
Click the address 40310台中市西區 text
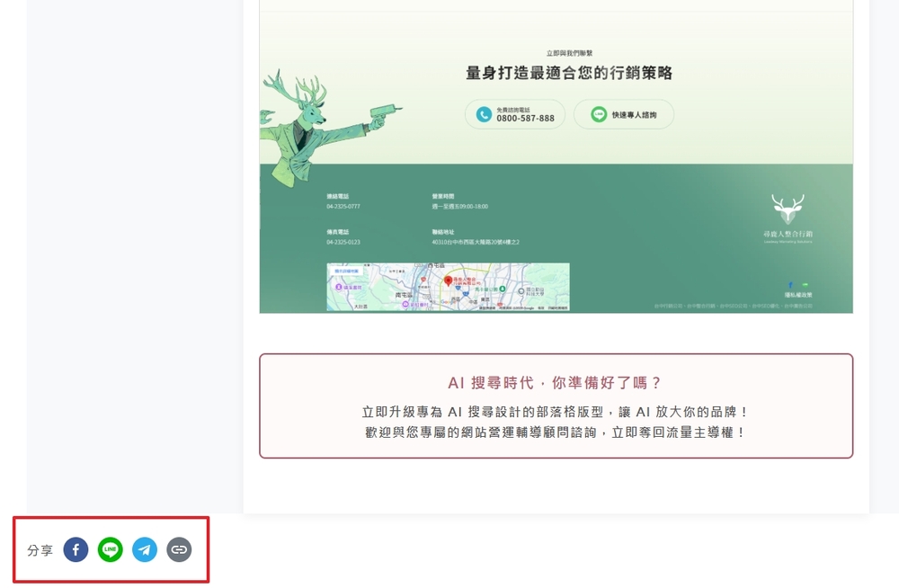point(476,242)
